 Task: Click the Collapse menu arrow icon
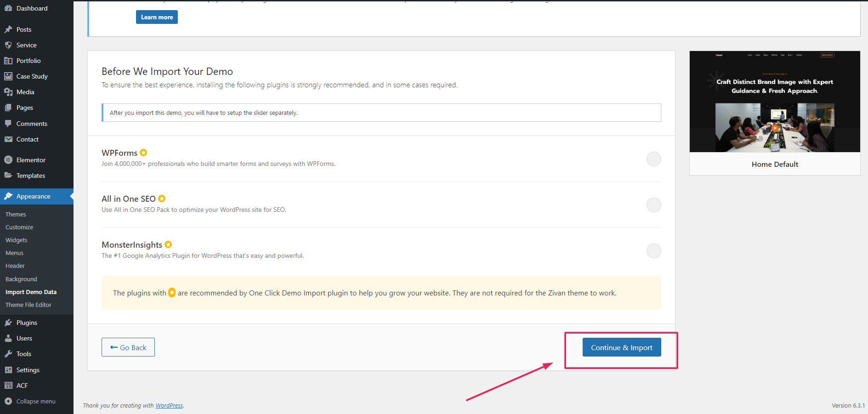(8, 401)
